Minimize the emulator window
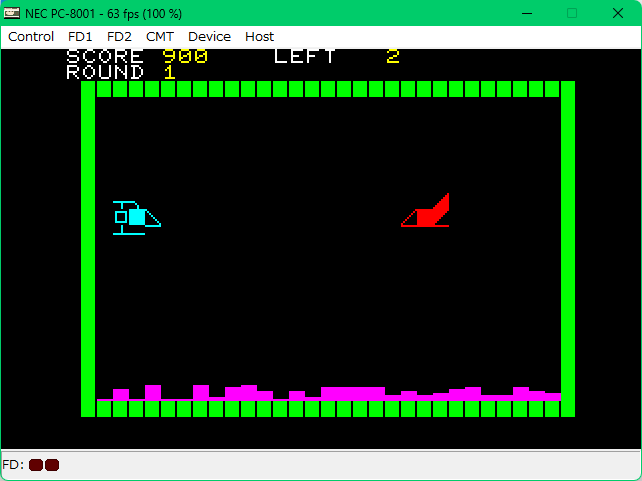 click(525, 13)
